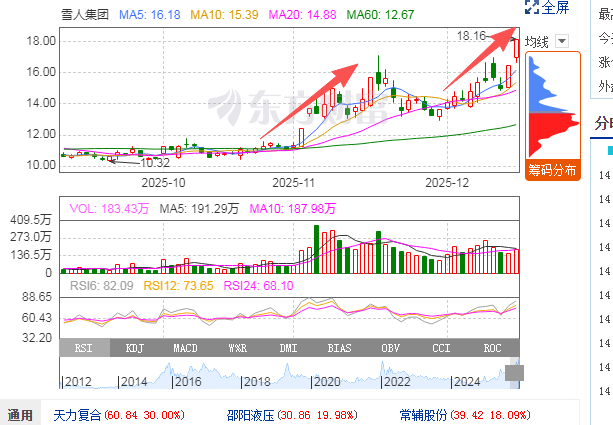Screen dimensions: 613x425
Task: Switch to the KDJ indicator tab
Action: click(x=135, y=348)
